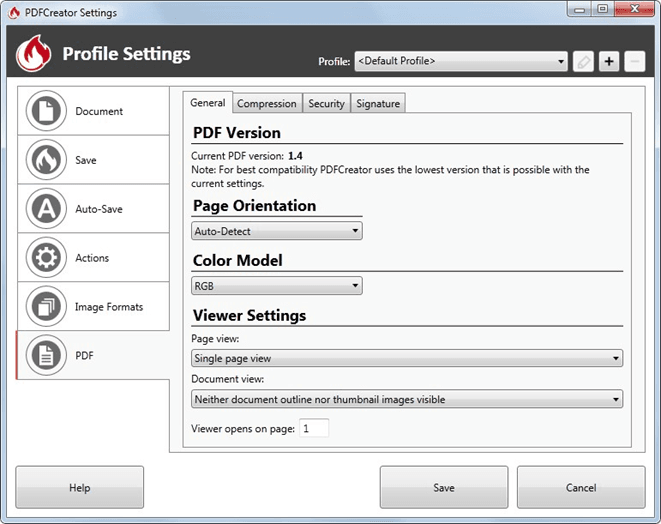661x524 pixels.
Task: Open the Auto-Save section icon
Action: click(x=46, y=209)
